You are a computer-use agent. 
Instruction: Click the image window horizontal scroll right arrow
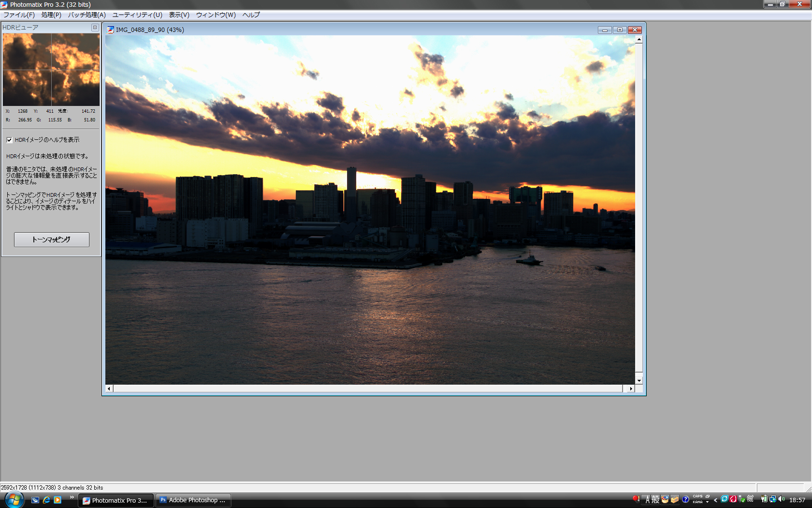(631, 388)
